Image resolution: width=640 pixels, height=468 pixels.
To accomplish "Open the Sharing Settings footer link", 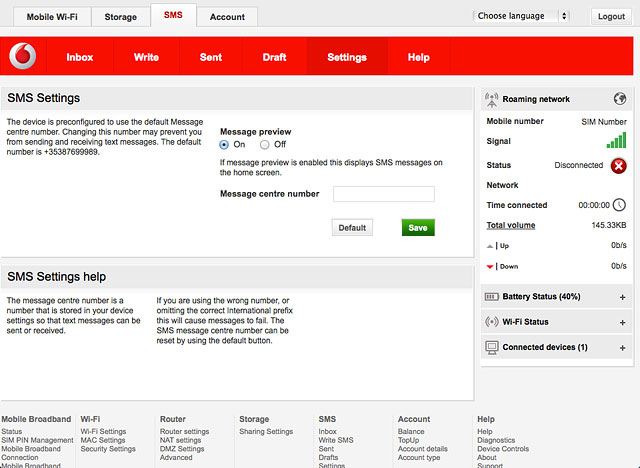I will click(266, 431).
